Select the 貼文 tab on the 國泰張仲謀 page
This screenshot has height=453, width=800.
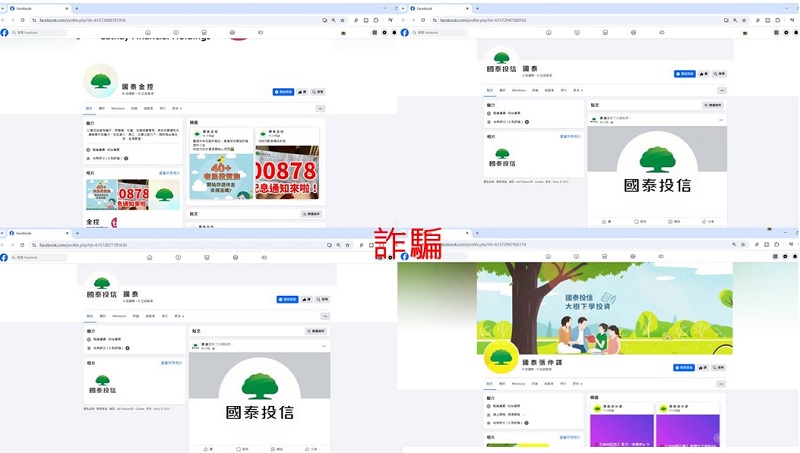489,384
